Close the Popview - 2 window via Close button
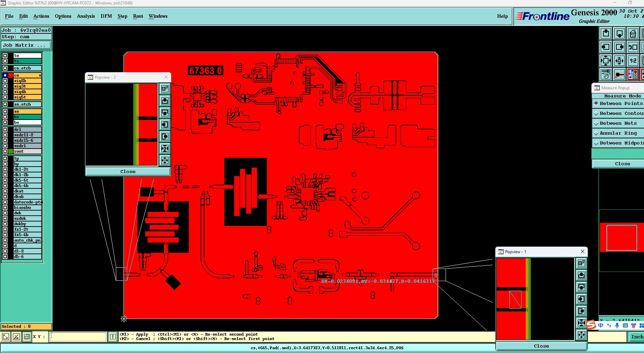Image resolution: width=644 pixels, height=353 pixels. pyautogui.click(x=128, y=171)
